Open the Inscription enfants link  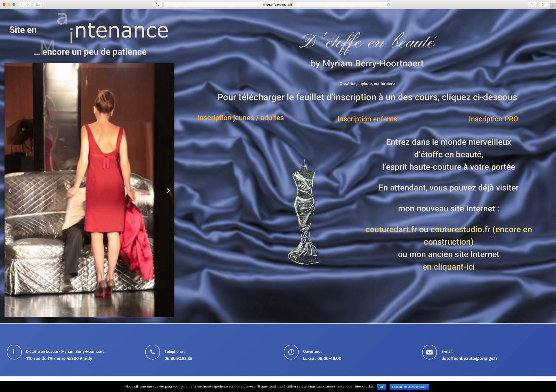367,119
